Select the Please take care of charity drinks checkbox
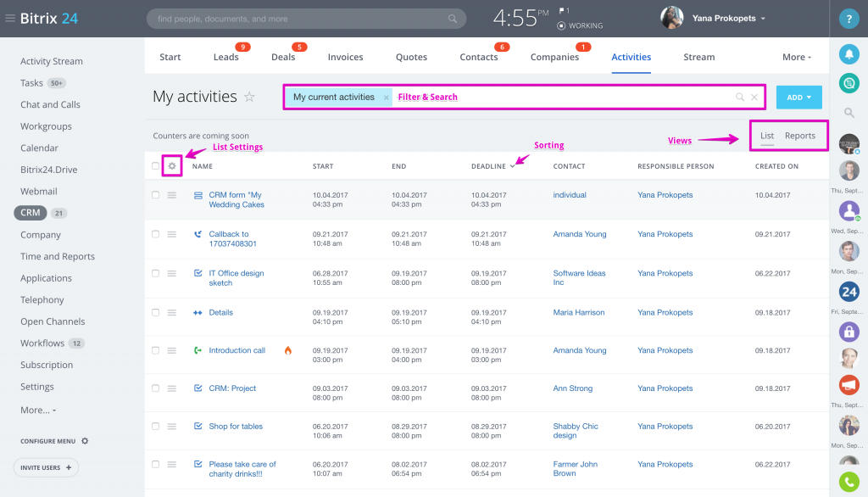868x497 pixels. click(156, 464)
